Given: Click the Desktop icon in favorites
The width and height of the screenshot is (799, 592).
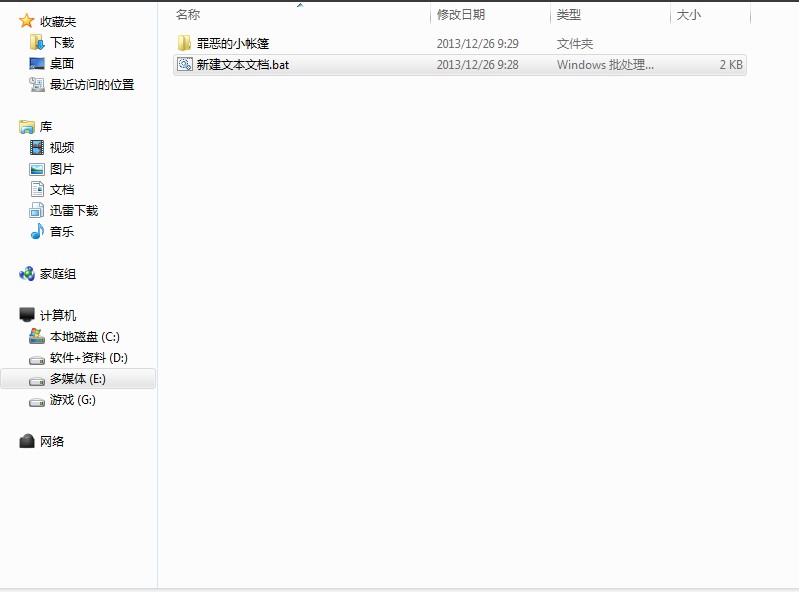Looking at the screenshot, I should coord(37,64).
